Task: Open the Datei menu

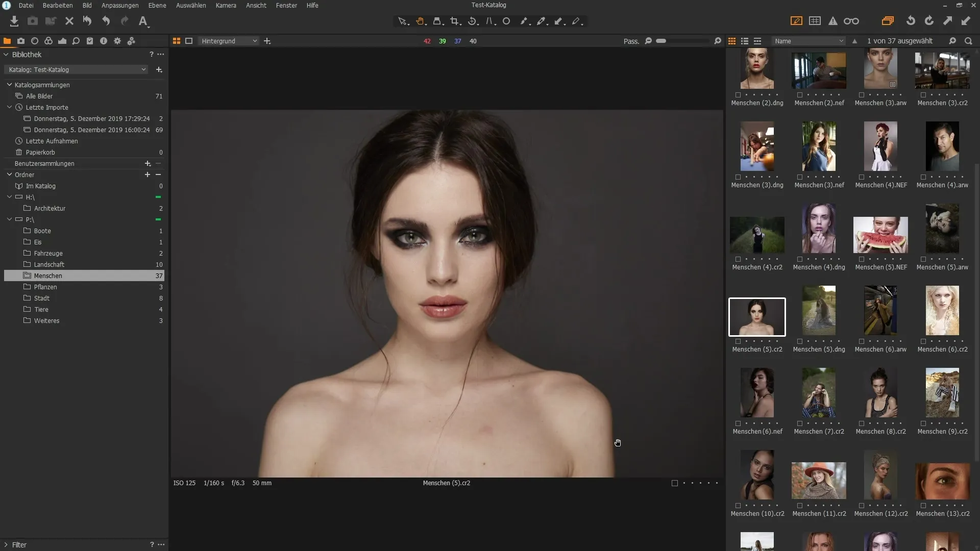Action: tap(26, 5)
